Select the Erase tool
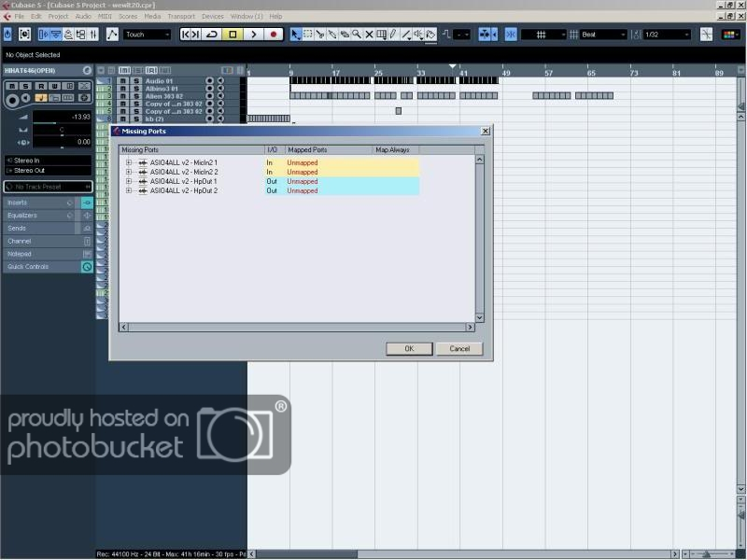The image size is (747, 560). (x=344, y=35)
